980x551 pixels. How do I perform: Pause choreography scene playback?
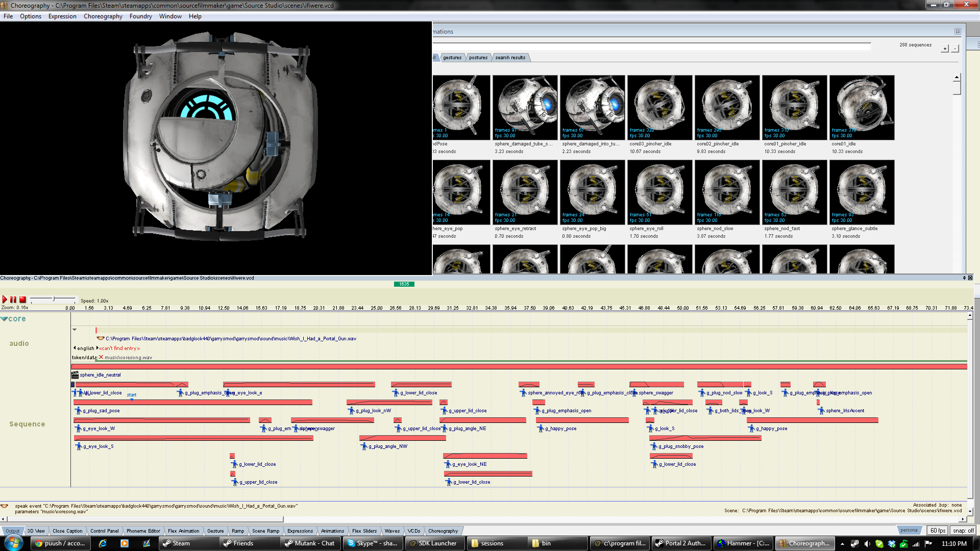click(13, 299)
